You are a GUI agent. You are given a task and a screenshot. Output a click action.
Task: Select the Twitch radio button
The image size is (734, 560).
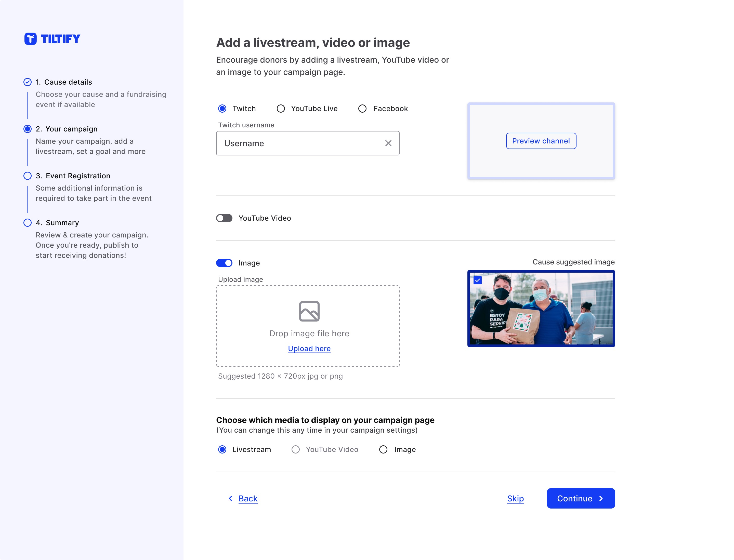click(x=222, y=109)
